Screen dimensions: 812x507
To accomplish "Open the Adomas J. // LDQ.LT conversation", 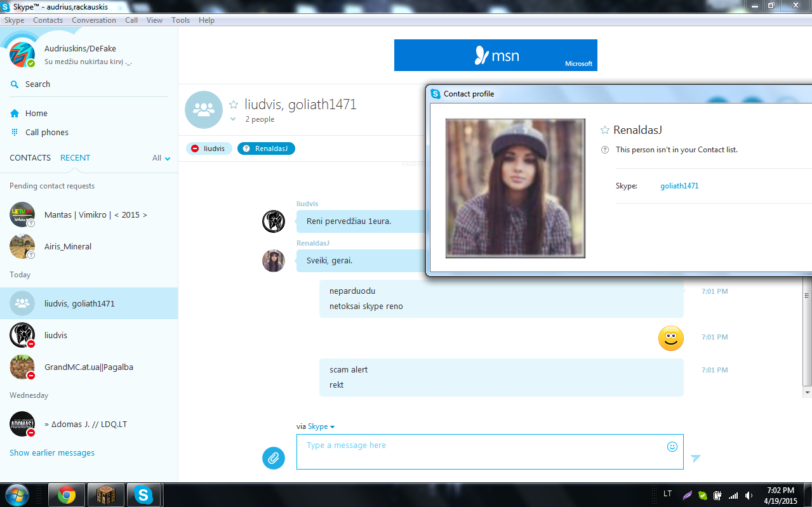I will coord(89,425).
